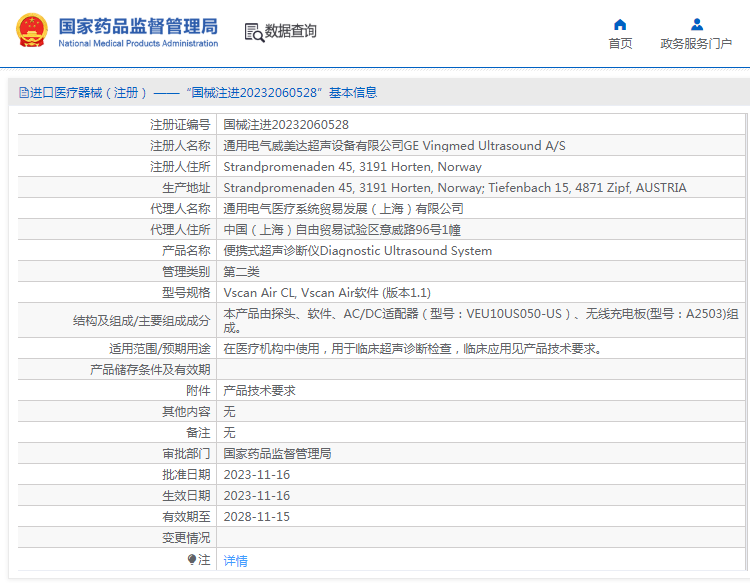Click the 注册证编号 label
750x583 pixels.
180,125
